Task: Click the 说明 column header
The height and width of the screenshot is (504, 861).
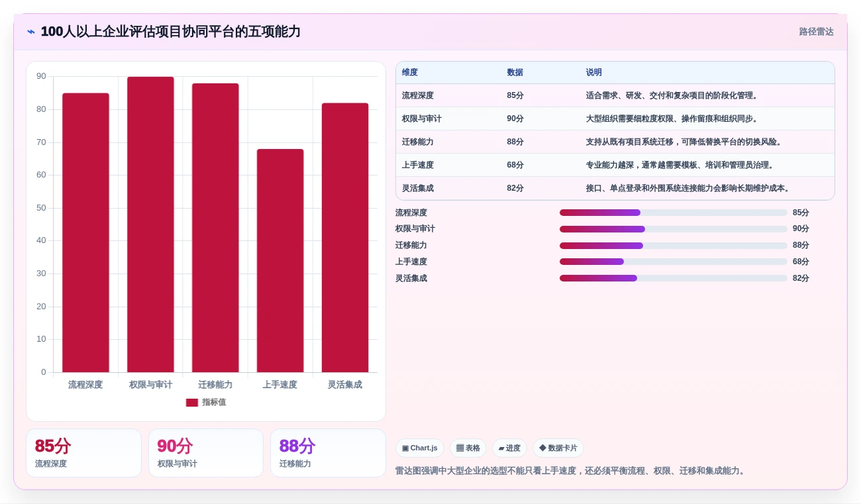Action: [594, 73]
